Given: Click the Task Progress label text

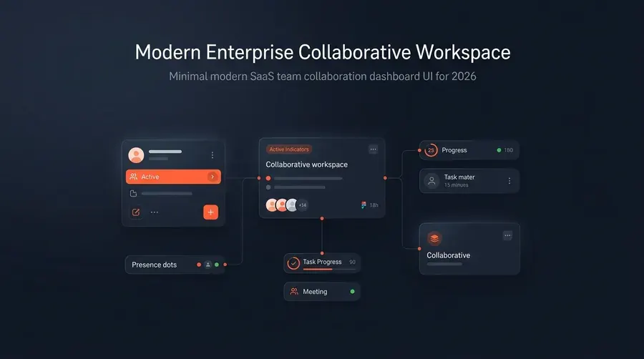Looking at the screenshot, I should 322,262.
